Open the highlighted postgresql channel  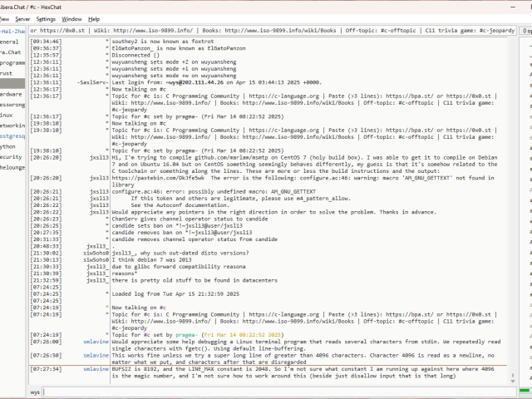[x=12, y=135]
